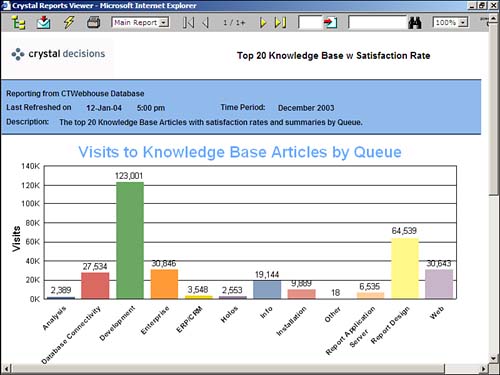Click the green Development bar

[x=130, y=240]
